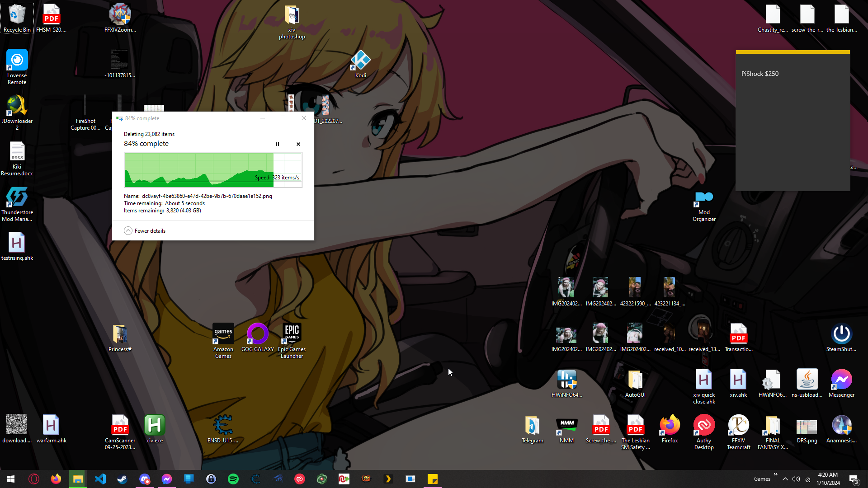Open Thunderstore Mod Manager shortcut
Screen dimensions: 868x488
coord(17,204)
